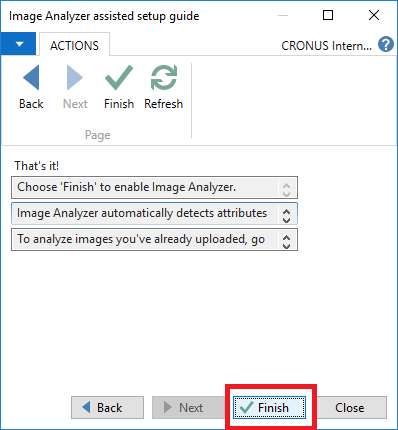
Task: Click the bottom Close button
Action: tap(350, 407)
